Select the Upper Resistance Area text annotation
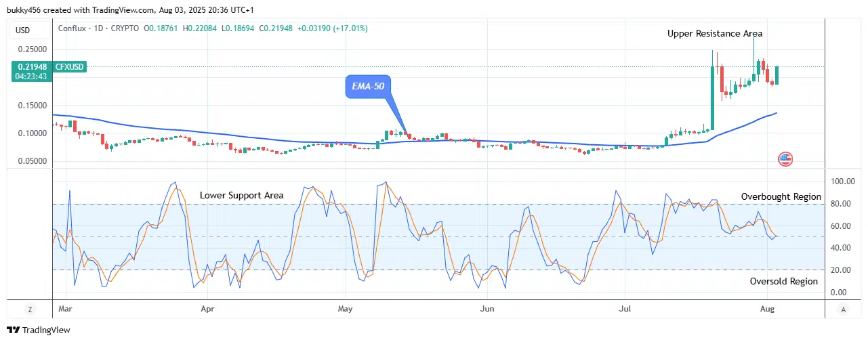The image size is (868, 342). [x=715, y=33]
